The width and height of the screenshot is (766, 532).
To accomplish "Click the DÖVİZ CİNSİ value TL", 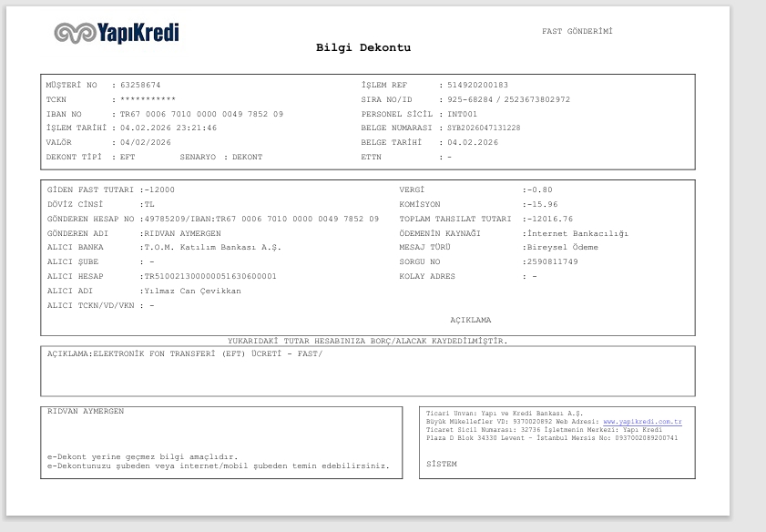I will [x=149, y=204].
